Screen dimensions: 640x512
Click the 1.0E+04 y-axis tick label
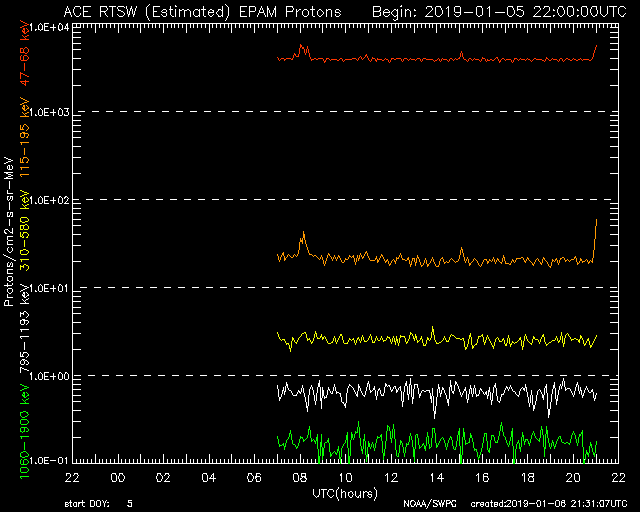[x=48, y=27]
